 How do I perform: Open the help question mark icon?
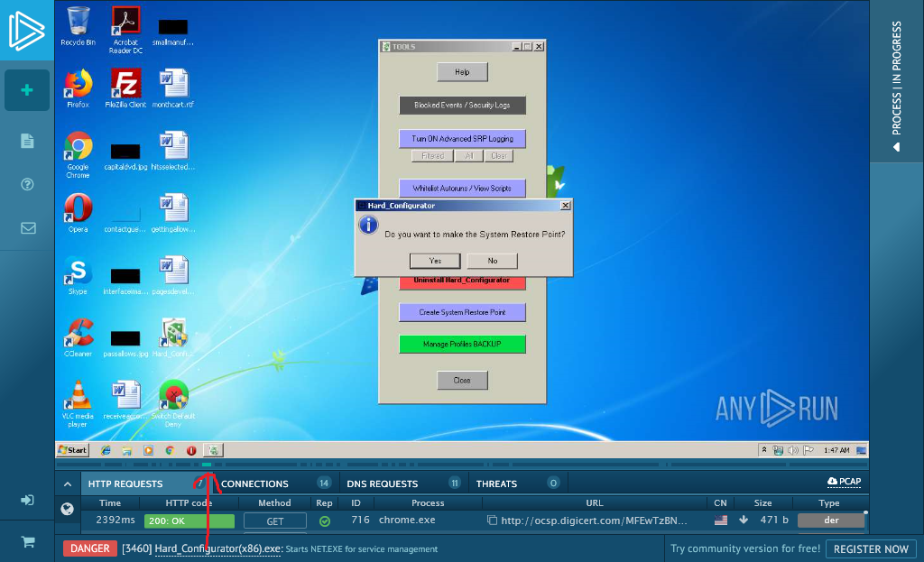(x=27, y=184)
